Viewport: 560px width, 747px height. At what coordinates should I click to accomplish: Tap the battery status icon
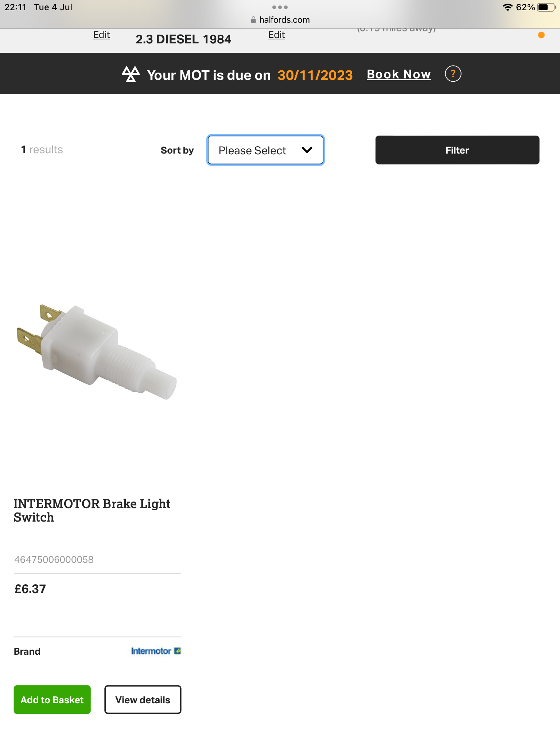pyautogui.click(x=547, y=7)
